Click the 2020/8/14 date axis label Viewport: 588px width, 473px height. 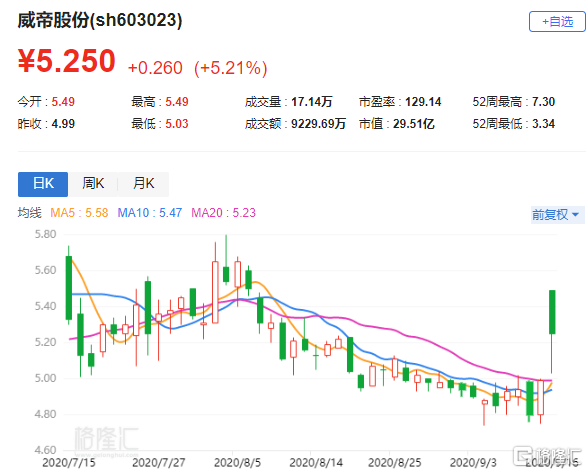tap(316, 462)
